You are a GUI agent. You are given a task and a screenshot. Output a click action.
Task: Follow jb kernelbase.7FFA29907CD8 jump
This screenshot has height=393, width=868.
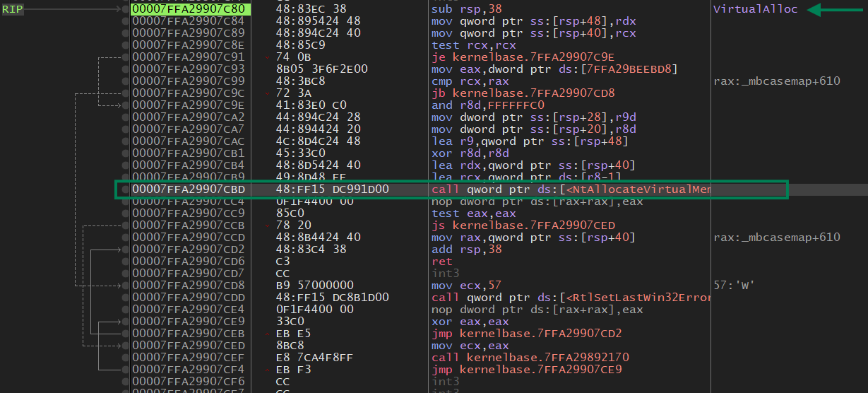pos(523,93)
